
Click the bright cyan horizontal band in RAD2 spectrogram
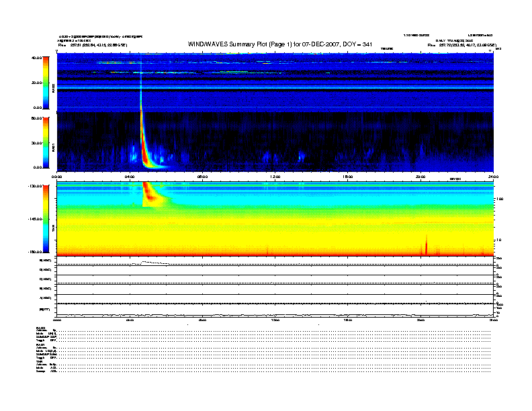tap(275, 87)
